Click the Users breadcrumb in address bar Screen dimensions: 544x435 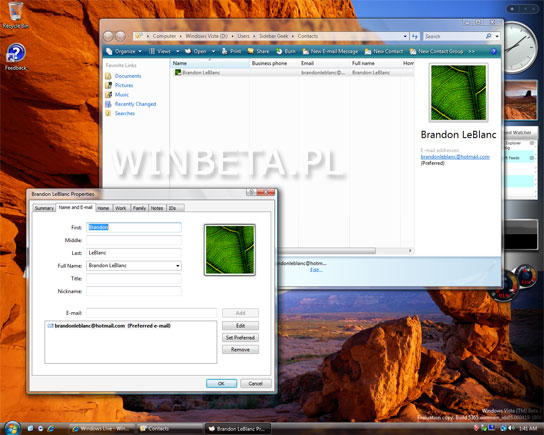pos(243,36)
